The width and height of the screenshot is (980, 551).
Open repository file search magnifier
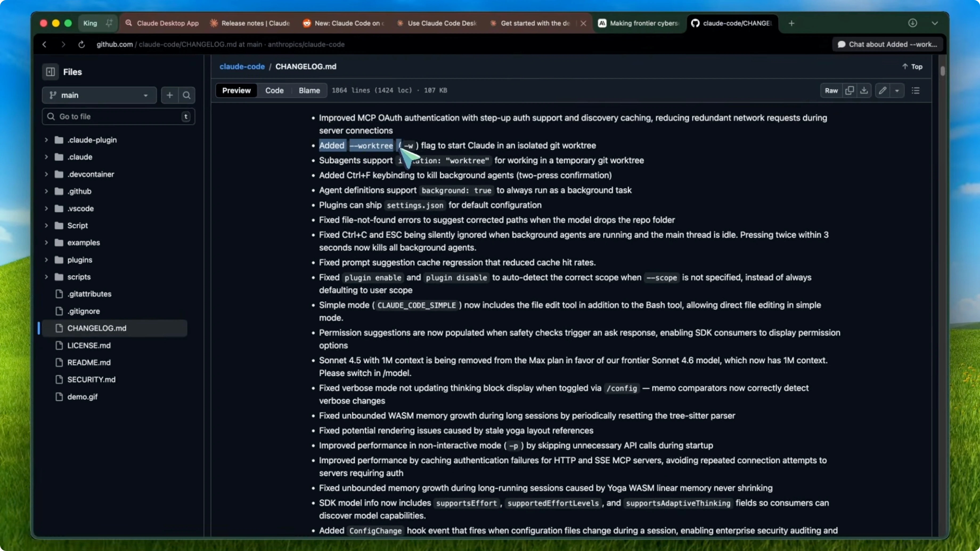pos(187,95)
